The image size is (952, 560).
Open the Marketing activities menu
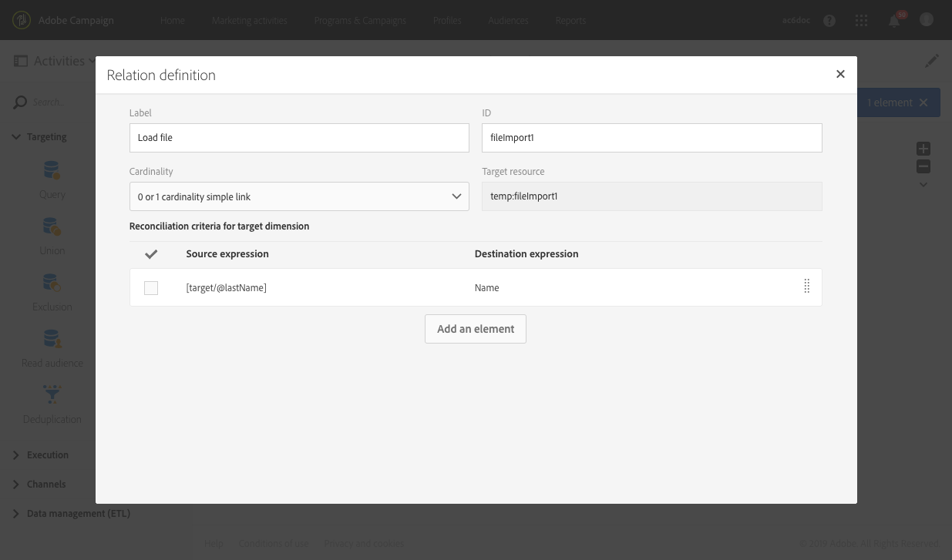point(250,21)
